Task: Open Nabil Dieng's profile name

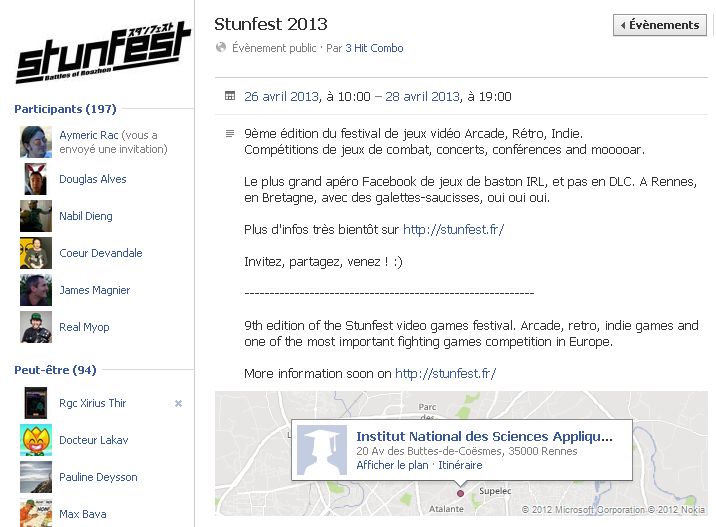Action: [x=86, y=216]
